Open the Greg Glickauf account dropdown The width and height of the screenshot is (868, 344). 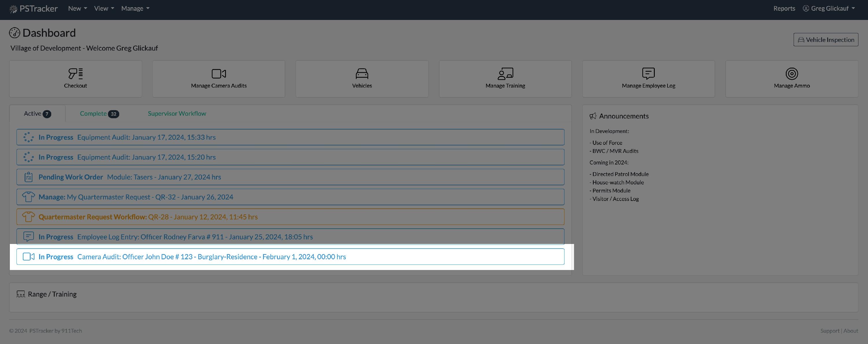[829, 8]
